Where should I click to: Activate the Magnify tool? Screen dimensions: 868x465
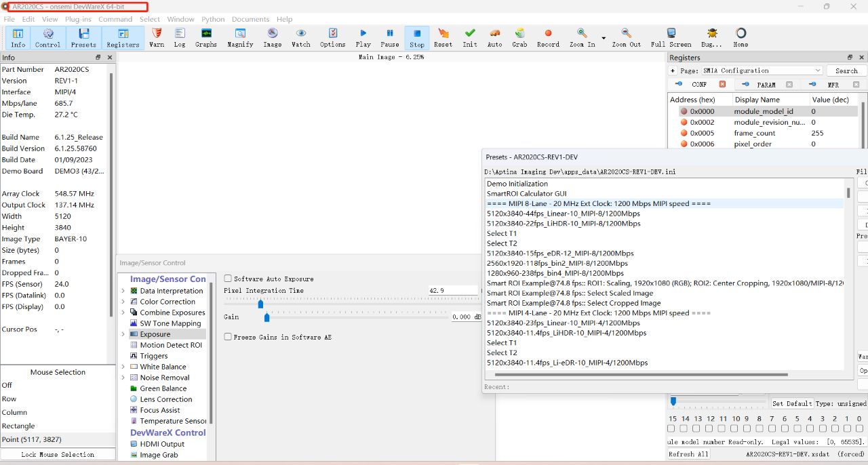coord(240,37)
